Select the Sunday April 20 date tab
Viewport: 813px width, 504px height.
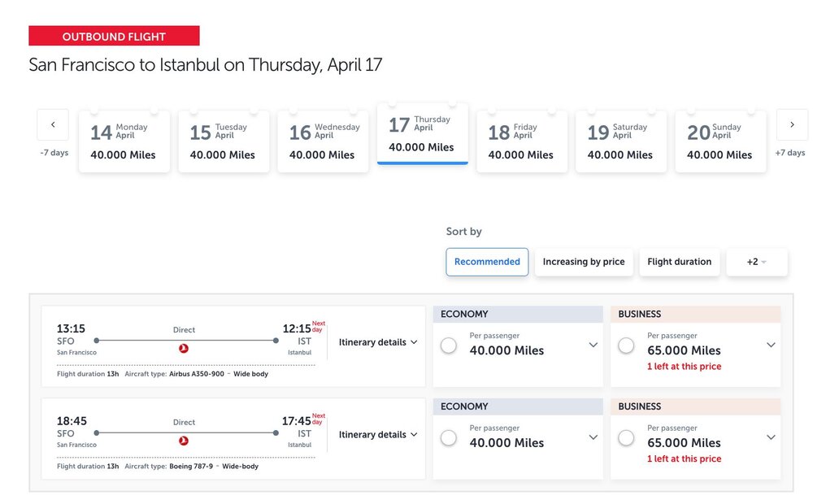point(720,140)
